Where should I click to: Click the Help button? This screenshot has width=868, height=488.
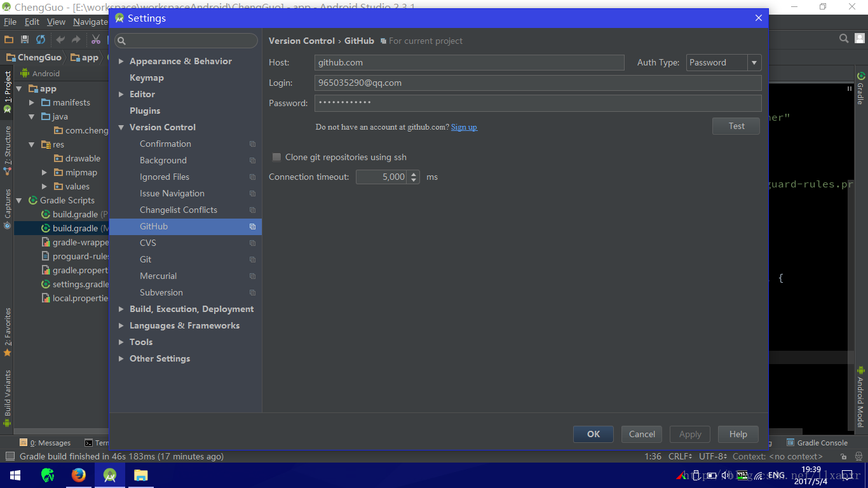click(x=738, y=434)
